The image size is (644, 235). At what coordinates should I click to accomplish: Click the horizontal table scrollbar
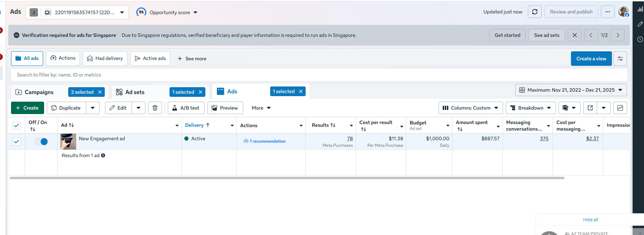(287, 178)
